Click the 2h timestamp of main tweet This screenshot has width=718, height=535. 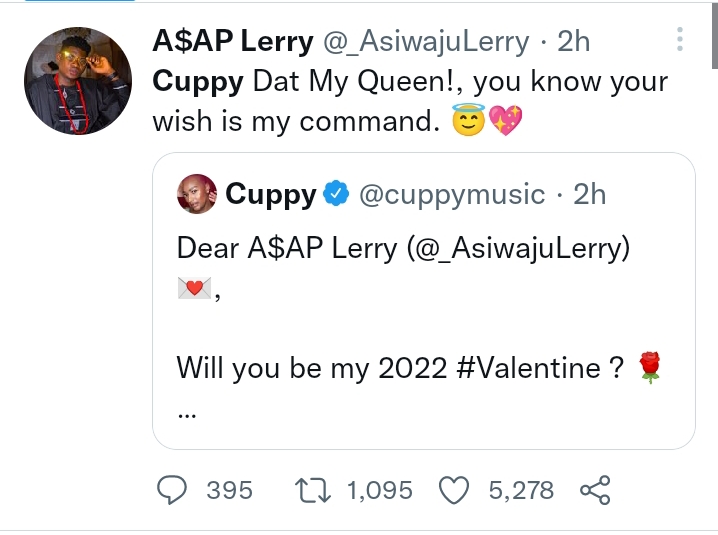point(573,41)
